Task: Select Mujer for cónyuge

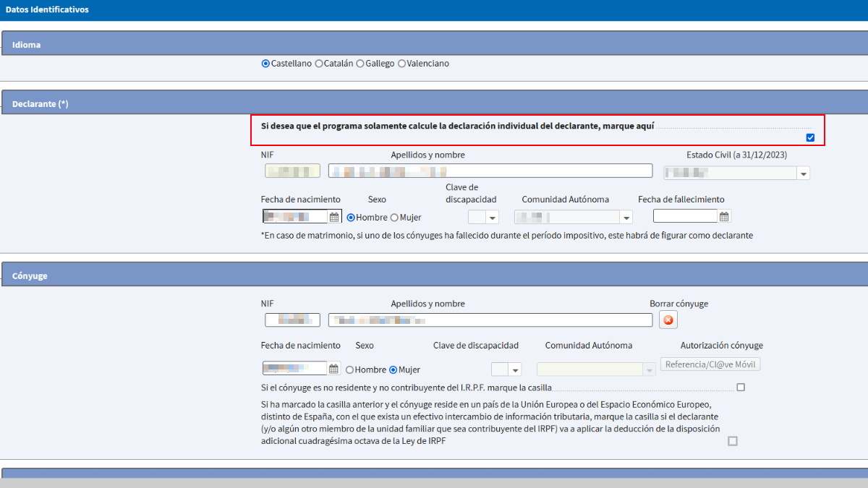Action: (x=393, y=370)
